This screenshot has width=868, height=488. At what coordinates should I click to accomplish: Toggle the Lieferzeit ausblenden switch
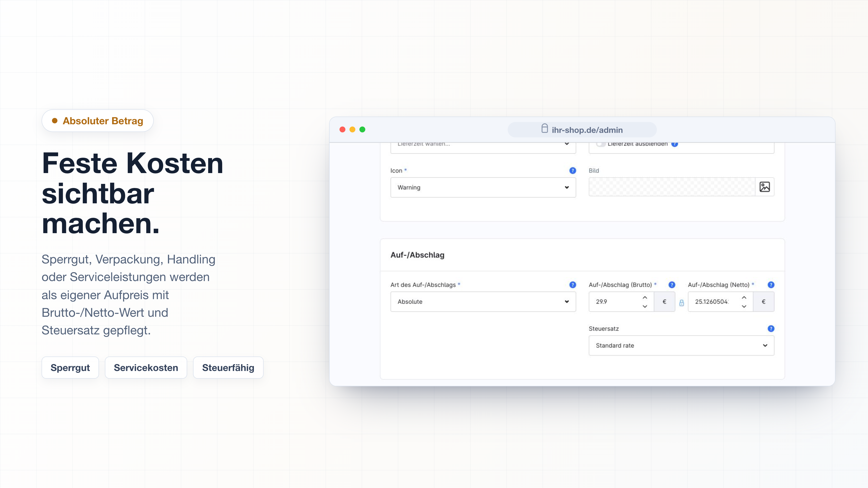[601, 144]
